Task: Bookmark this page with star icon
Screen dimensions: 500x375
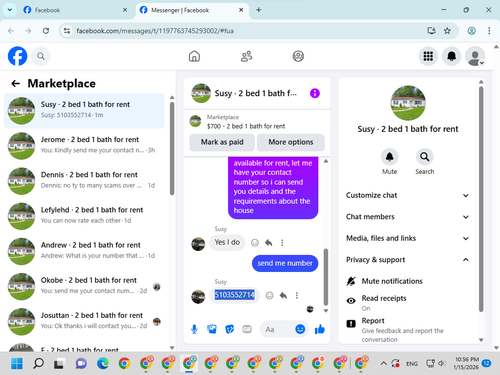Action: [x=447, y=31]
